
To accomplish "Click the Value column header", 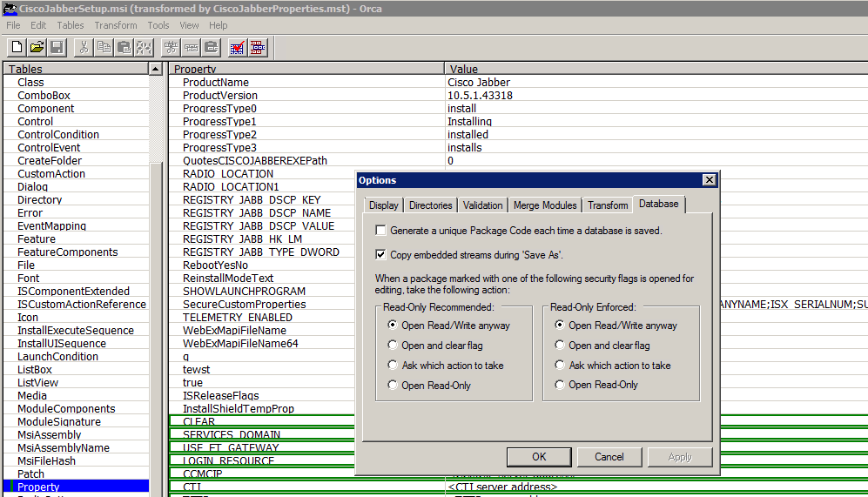I will point(656,69).
